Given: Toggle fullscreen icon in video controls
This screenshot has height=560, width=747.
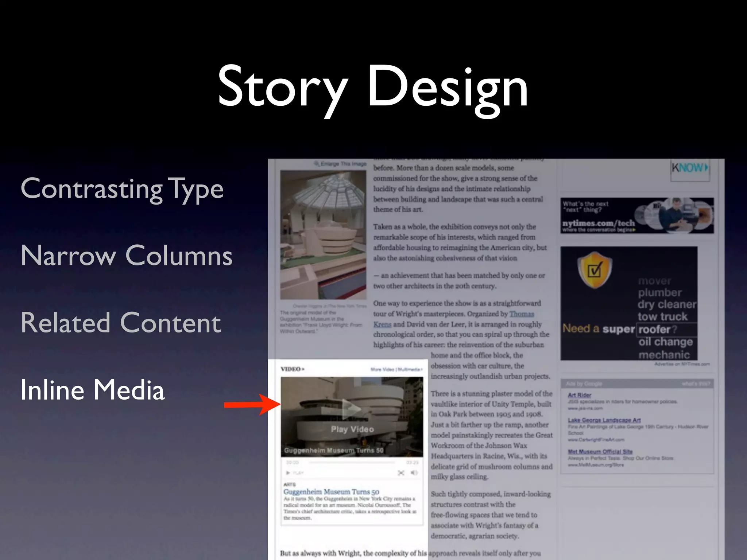Looking at the screenshot, I should coord(401,473).
